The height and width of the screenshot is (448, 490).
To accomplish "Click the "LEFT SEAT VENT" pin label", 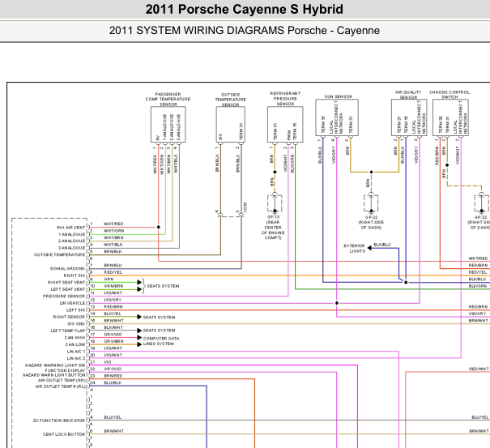I will coord(68,289).
